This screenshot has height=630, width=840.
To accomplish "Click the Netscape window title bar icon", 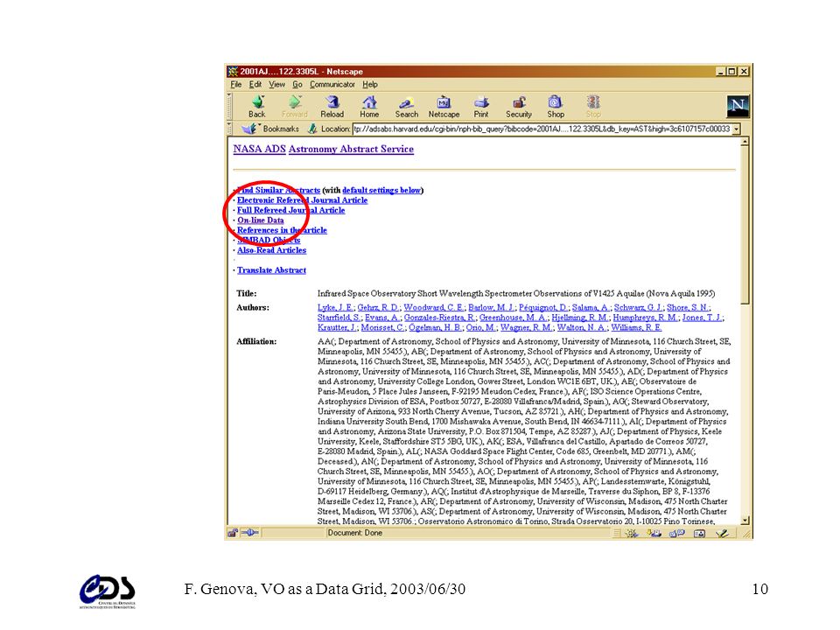I will click(x=233, y=71).
